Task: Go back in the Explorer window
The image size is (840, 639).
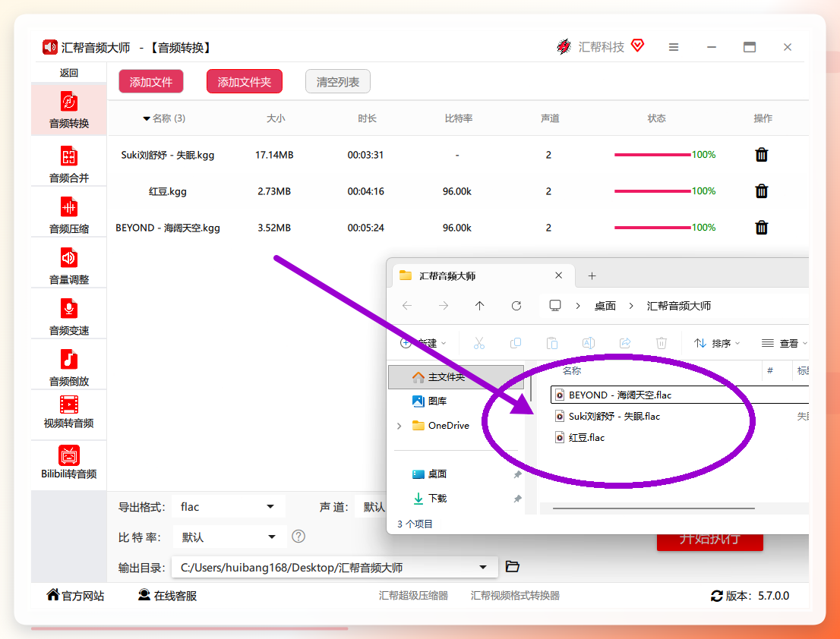Action: [x=407, y=306]
